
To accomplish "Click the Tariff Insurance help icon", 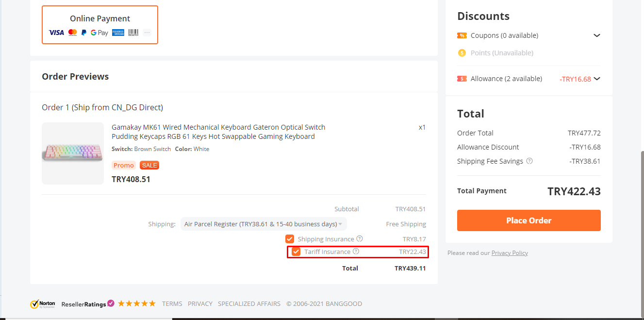I will (356, 252).
